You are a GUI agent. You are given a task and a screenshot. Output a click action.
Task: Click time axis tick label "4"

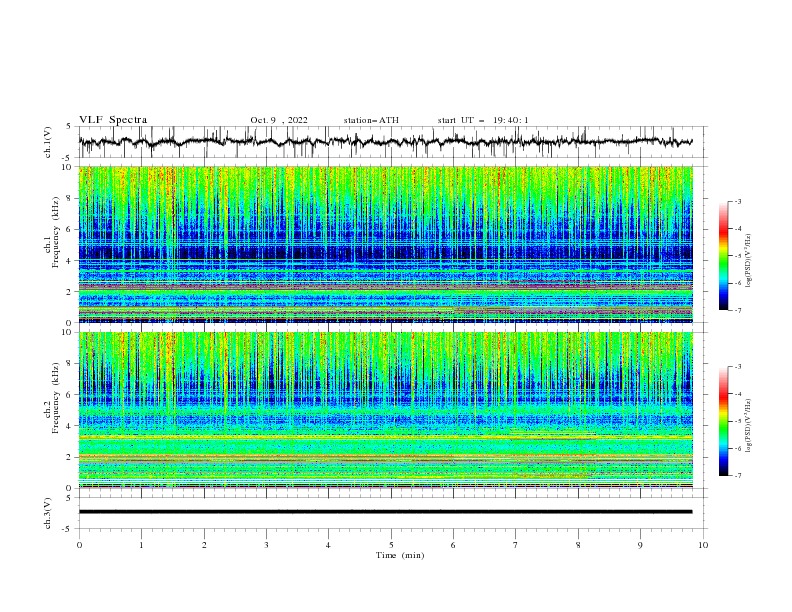click(x=328, y=545)
